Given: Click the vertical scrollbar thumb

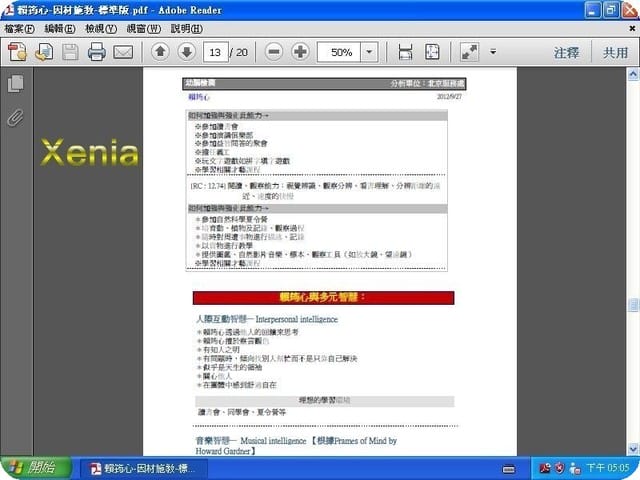Looking at the screenshot, I should (633, 305).
